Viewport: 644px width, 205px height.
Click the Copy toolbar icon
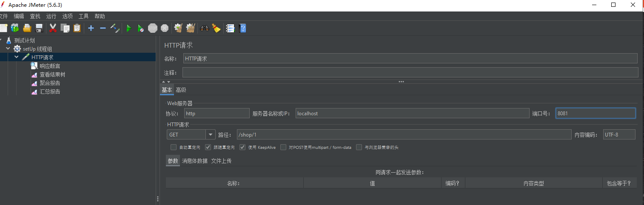65,28
